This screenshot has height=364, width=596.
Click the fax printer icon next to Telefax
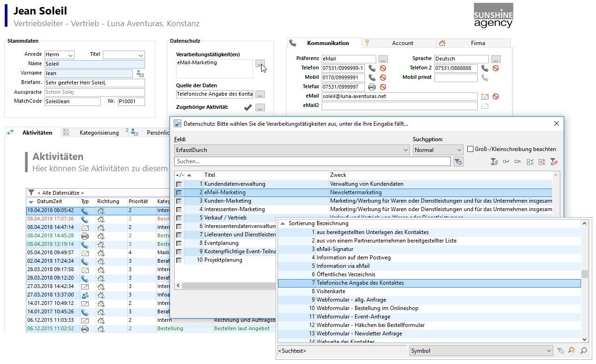[372, 87]
